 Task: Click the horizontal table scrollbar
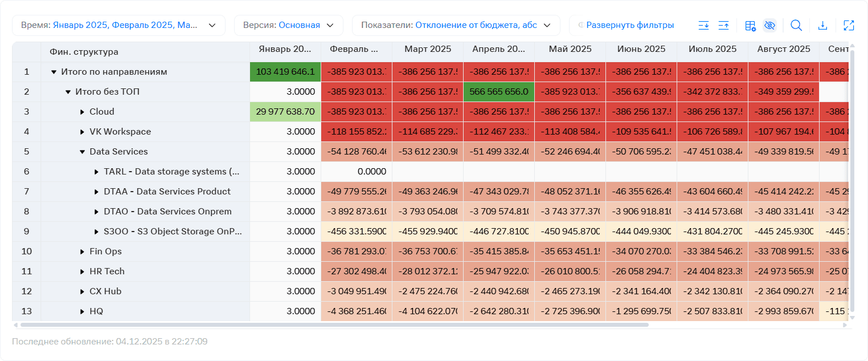334,325
